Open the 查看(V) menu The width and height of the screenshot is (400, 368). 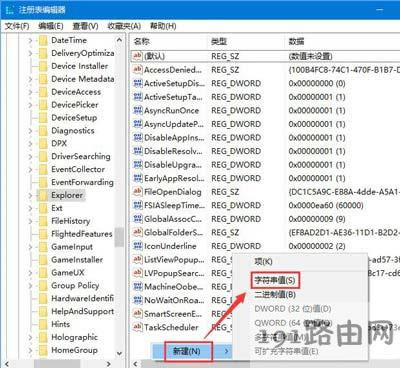[x=85, y=26]
